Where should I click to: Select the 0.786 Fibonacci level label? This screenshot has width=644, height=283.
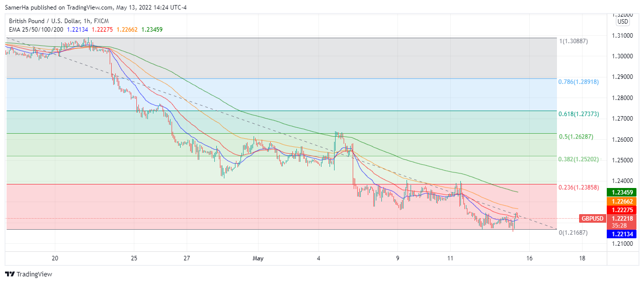[x=579, y=81]
